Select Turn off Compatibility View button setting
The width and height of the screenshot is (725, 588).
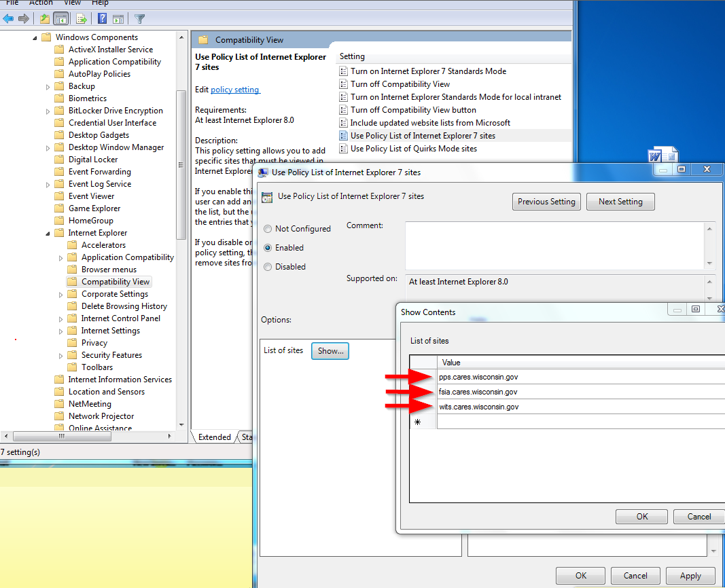(x=413, y=110)
